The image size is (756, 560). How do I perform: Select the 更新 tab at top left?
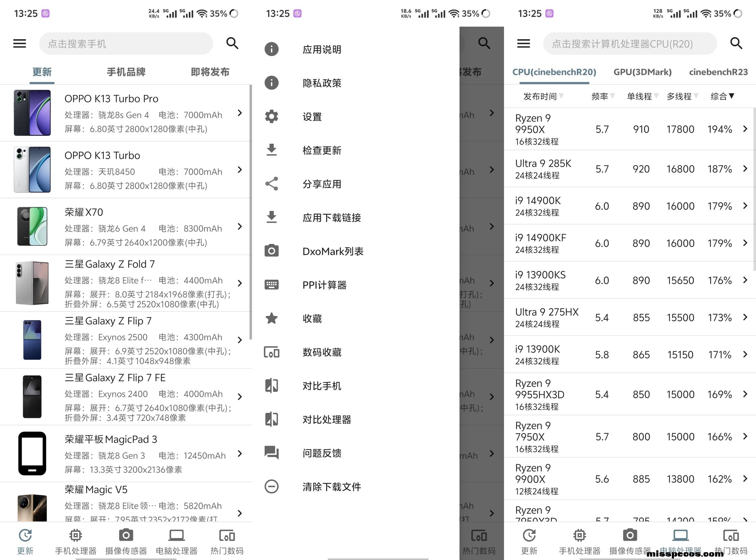click(42, 72)
